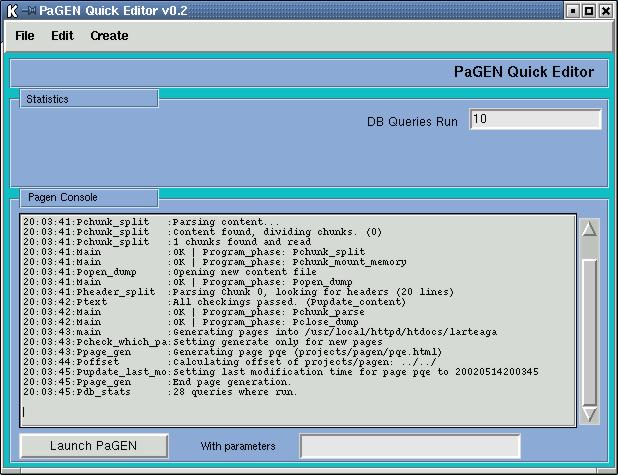Click the PaGEN Quick Editor heading

tap(524, 72)
